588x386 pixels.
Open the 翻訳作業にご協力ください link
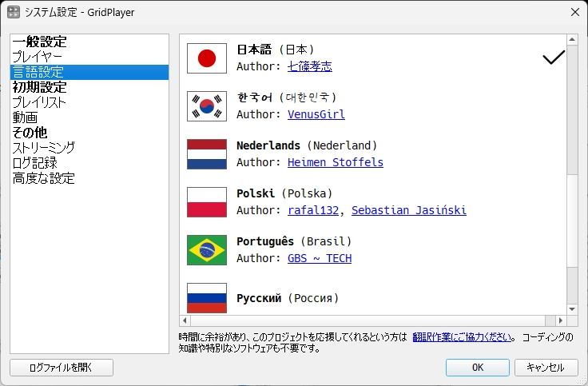(463, 336)
